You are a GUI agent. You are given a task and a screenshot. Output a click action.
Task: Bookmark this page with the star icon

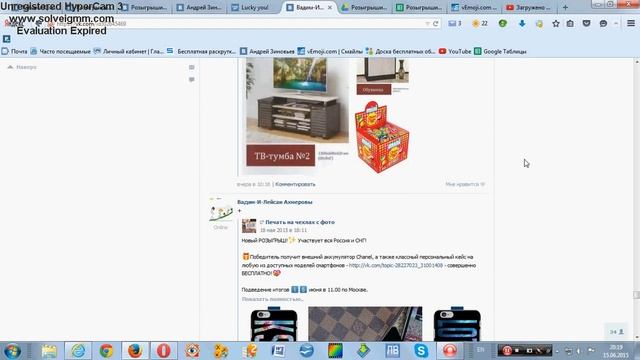556,24
